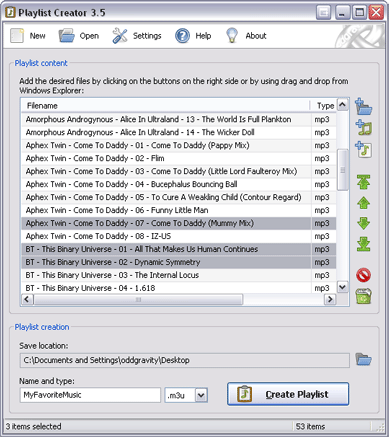Click the New playlist toolbar button
The width and height of the screenshot is (389, 437).
point(28,36)
